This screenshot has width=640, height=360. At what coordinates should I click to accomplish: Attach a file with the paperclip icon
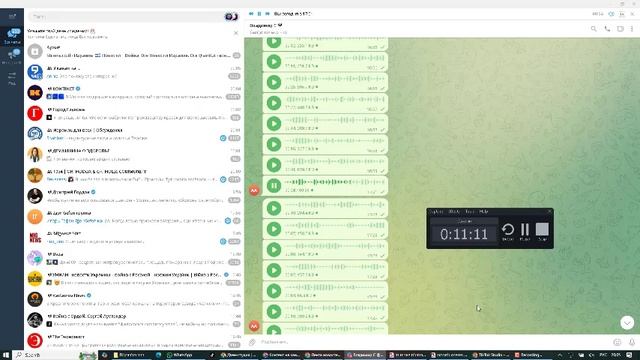(252, 342)
